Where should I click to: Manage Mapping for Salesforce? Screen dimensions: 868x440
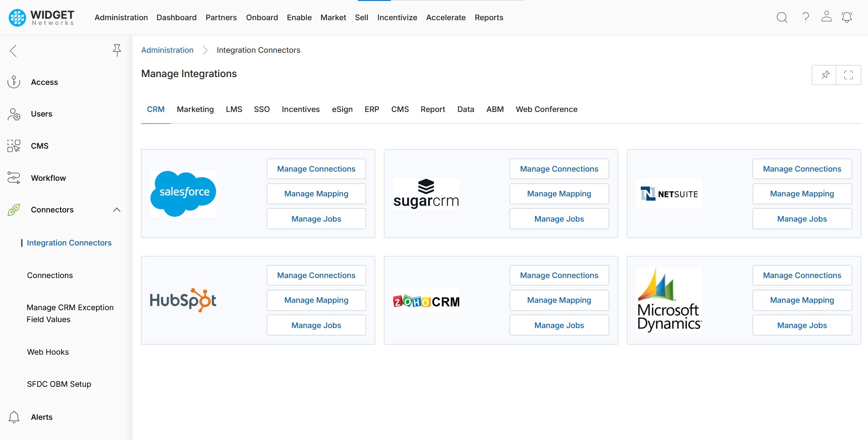click(316, 194)
